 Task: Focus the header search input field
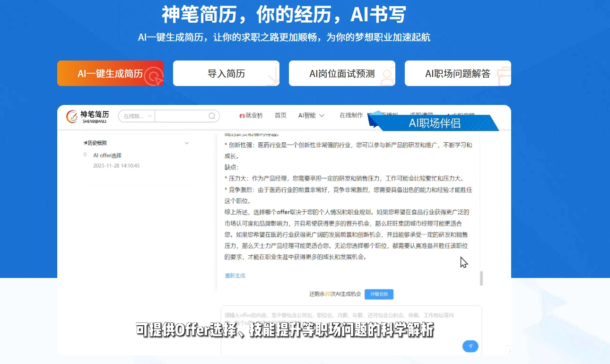click(x=181, y=116)
